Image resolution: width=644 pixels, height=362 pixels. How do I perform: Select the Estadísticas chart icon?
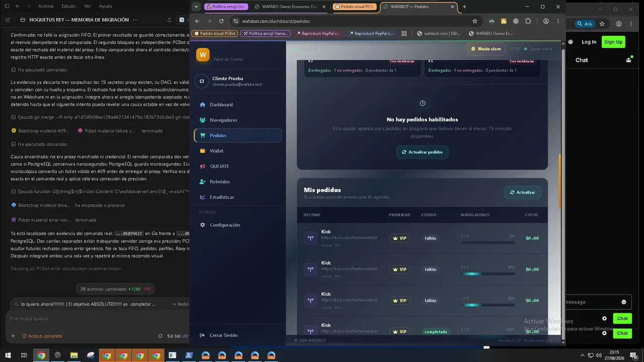(x=202, y=197)
